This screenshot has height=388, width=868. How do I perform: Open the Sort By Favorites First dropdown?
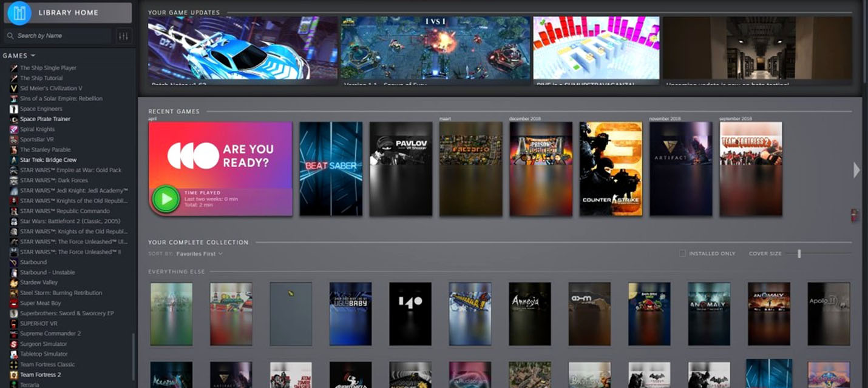(x=200, y=253)
